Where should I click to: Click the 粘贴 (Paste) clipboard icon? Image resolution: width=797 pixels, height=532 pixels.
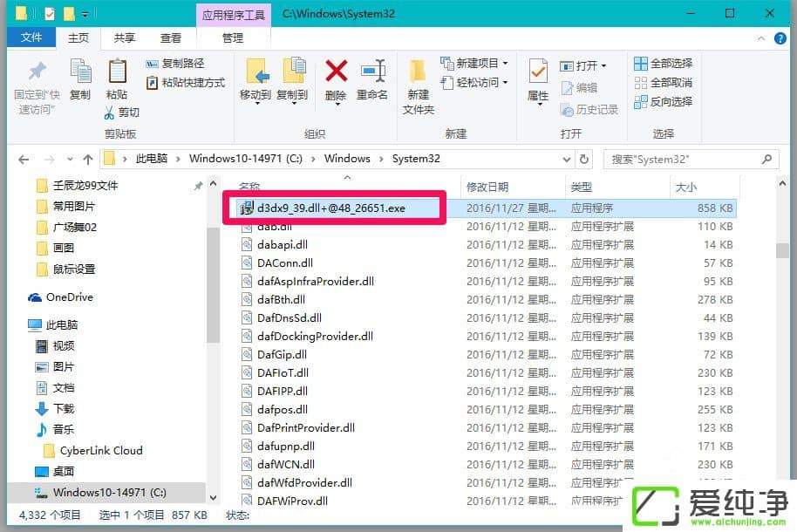[117, 72]
